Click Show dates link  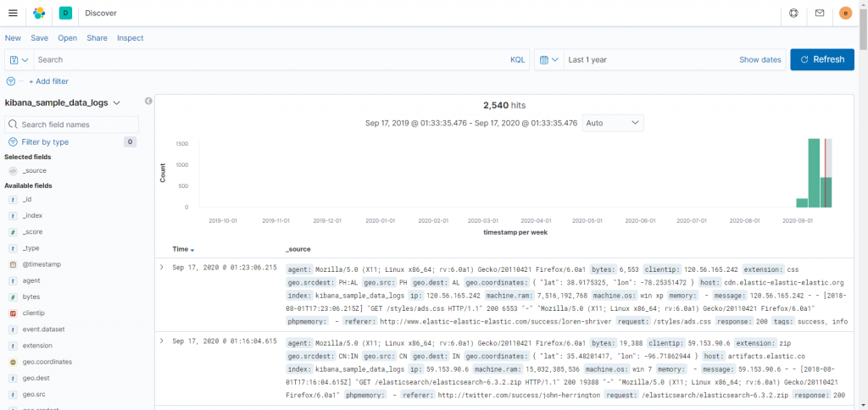(x=760, y=60)
